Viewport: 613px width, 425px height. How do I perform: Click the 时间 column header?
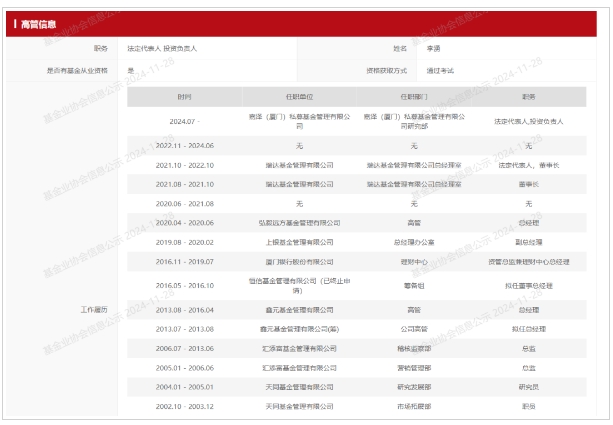click(x=185, y=97)
